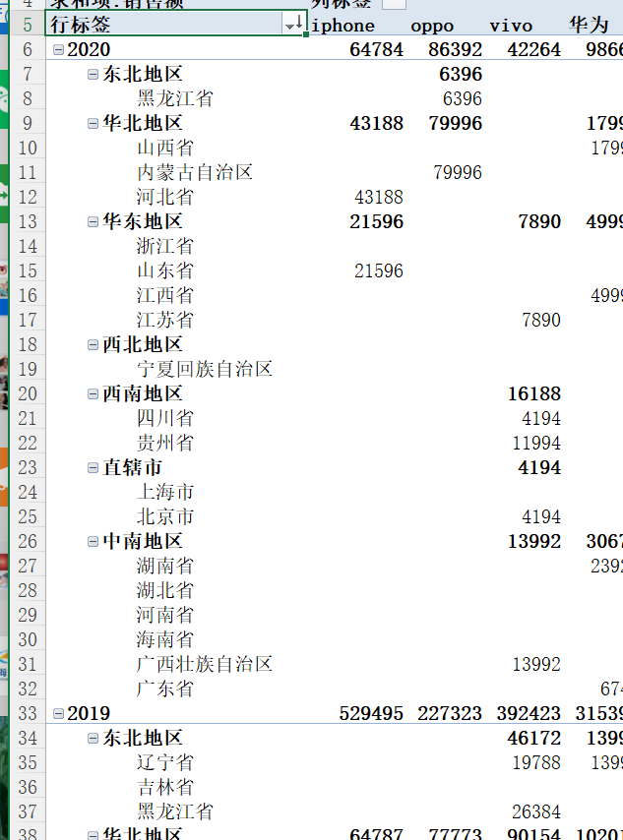Screen dimensions: 623x840
Task: Select the 广东省 row label
Action: (x=164, y=689)
